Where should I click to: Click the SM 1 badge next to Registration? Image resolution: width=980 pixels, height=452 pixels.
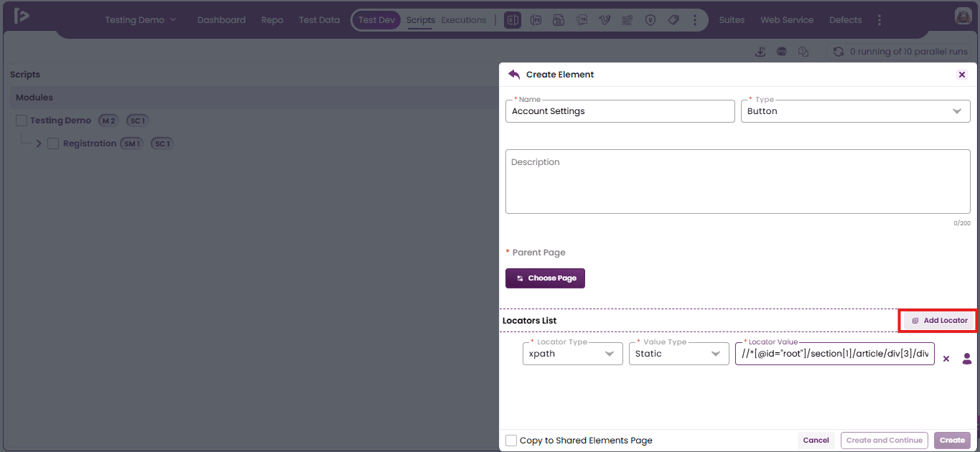click(x=132, y=143)
